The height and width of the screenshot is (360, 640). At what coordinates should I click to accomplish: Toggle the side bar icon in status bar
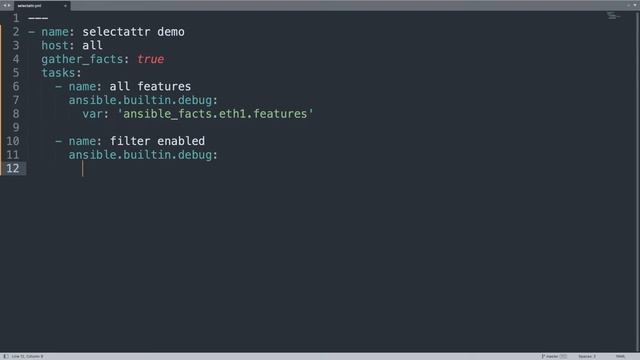6,356
